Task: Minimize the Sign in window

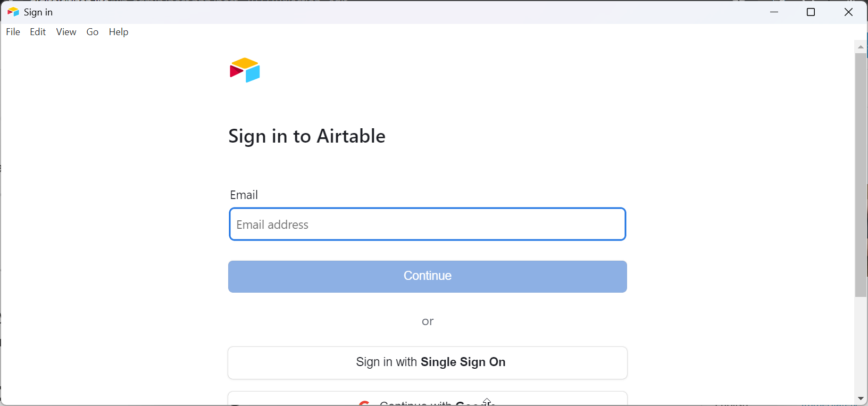Action: tap(774, 12)
